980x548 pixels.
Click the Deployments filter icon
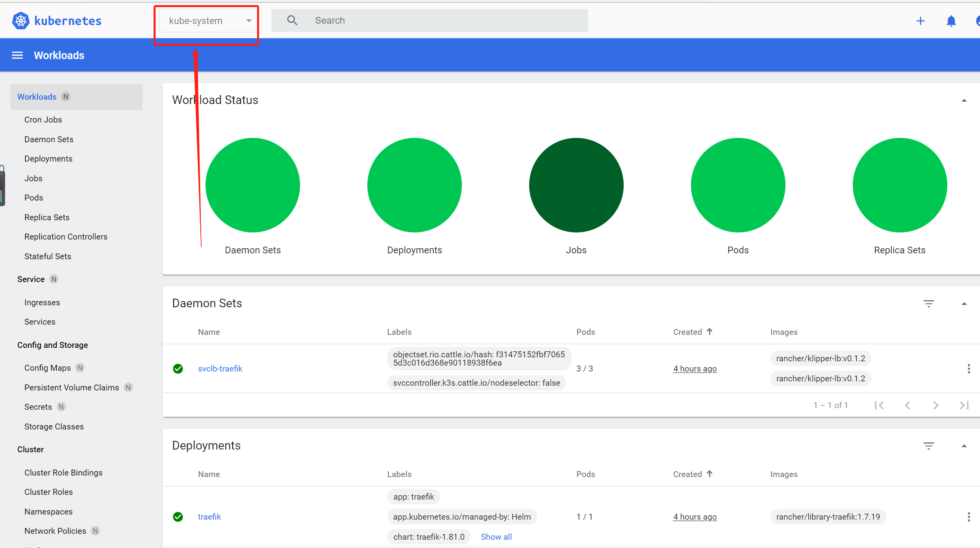click(x=928, y=446)
